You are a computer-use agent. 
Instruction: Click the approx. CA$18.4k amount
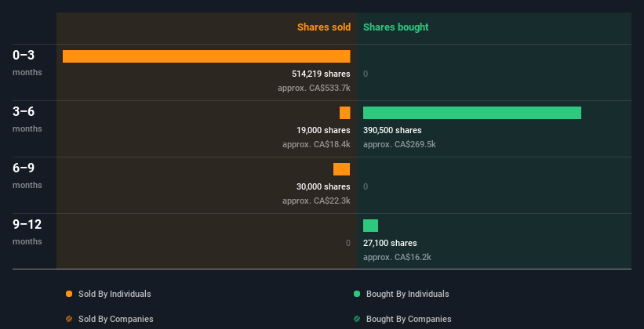tap(316, 144)
